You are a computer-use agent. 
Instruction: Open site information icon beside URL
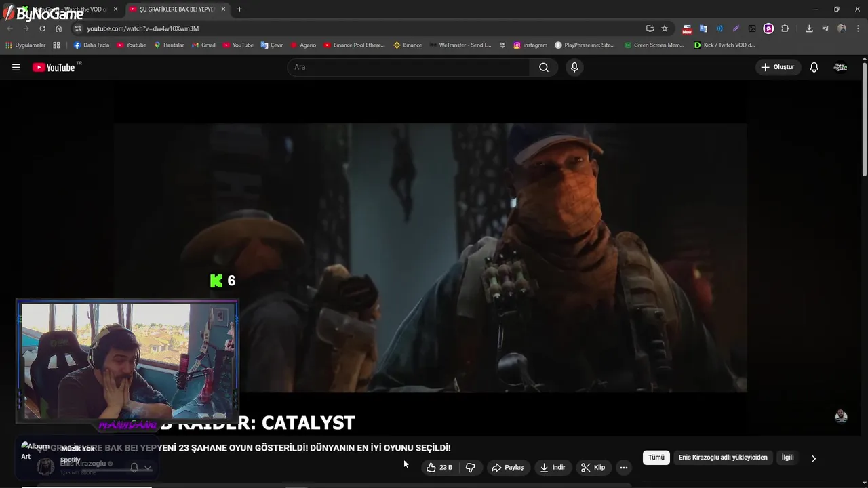click(x=78, y=28)
